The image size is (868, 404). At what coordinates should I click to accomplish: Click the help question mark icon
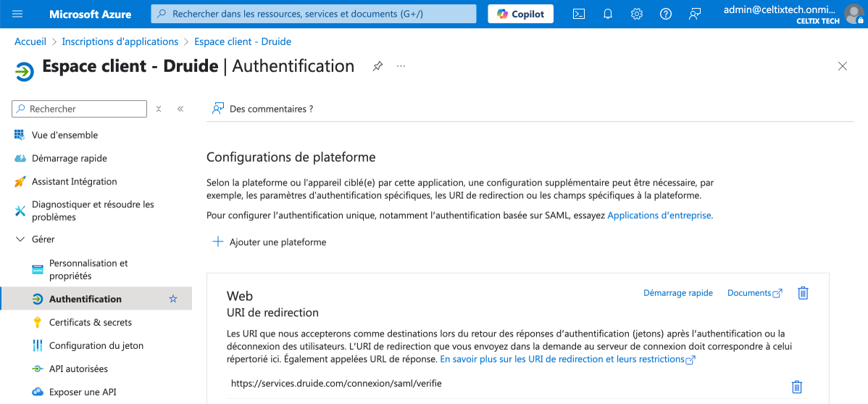666,14
